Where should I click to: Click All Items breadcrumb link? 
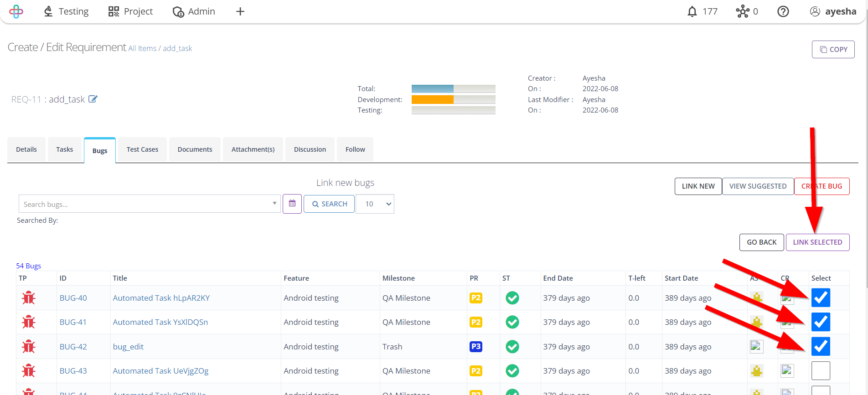point(142,48)
